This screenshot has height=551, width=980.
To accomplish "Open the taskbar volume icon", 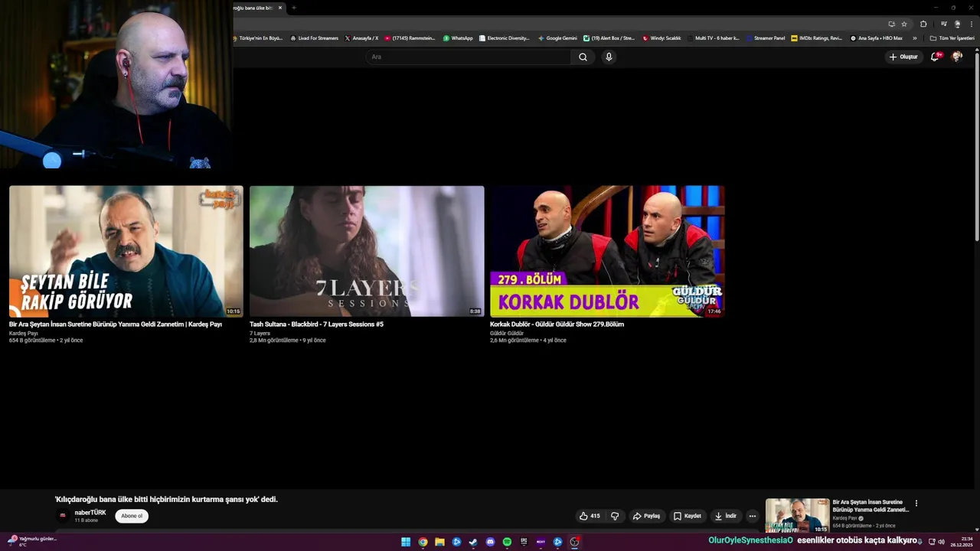I will [942, 542].
